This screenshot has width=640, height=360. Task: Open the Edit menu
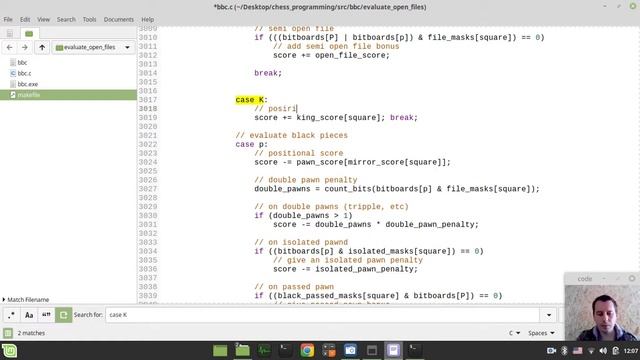coord(25,19)
